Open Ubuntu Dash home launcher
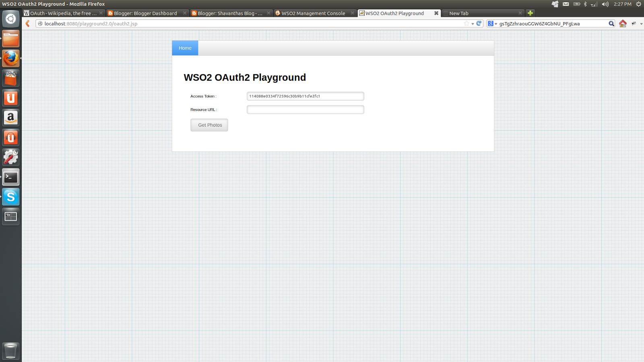 (11, 19)
